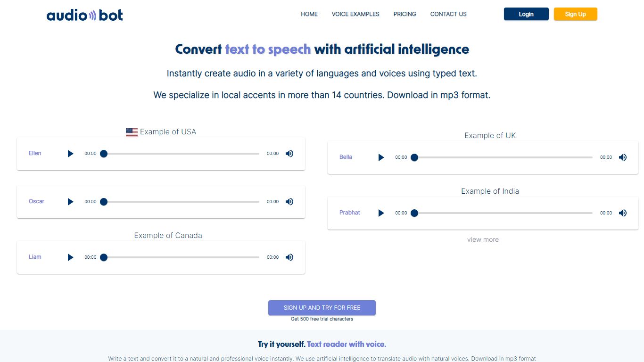Open the PRICING page
Image resolution: width=644 pixels, height=362 pixels.
tap(405, 14)
